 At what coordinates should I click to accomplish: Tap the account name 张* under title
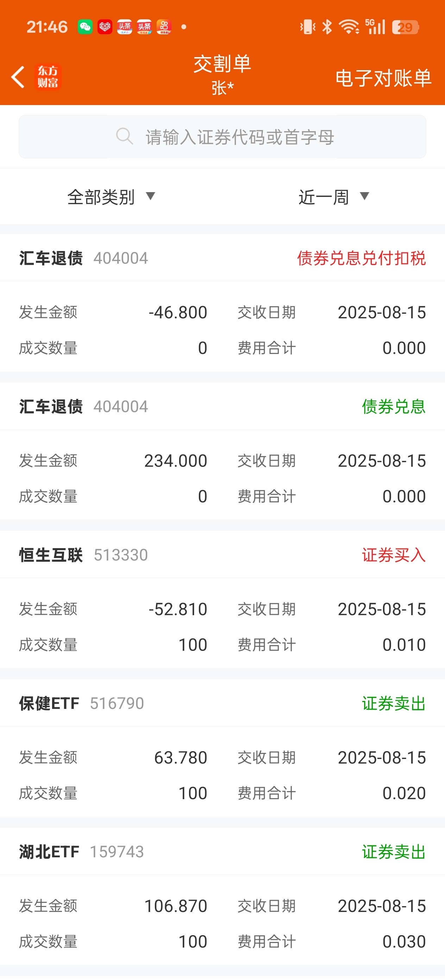223,88
